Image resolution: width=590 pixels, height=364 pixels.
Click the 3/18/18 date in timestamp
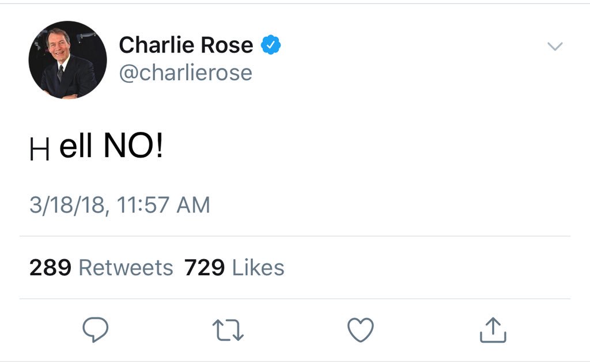pyautogui.click(x=68, y=205)
